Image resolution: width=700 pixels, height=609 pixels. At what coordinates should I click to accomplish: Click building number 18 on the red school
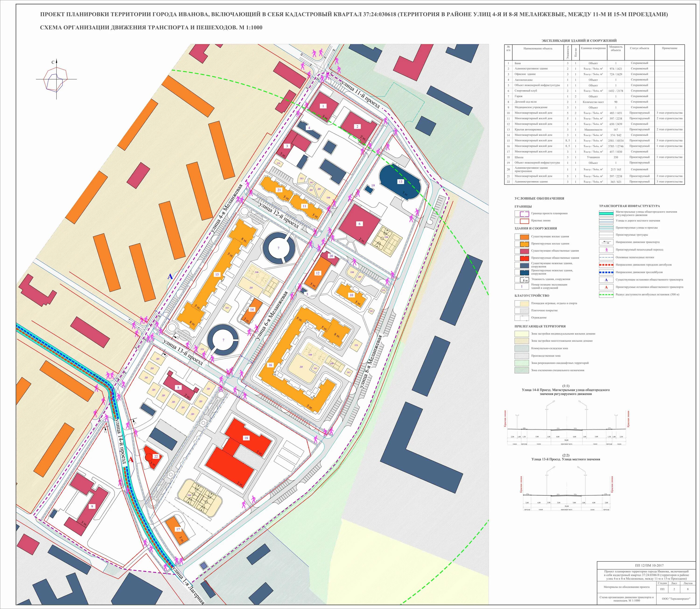(246, 438)
